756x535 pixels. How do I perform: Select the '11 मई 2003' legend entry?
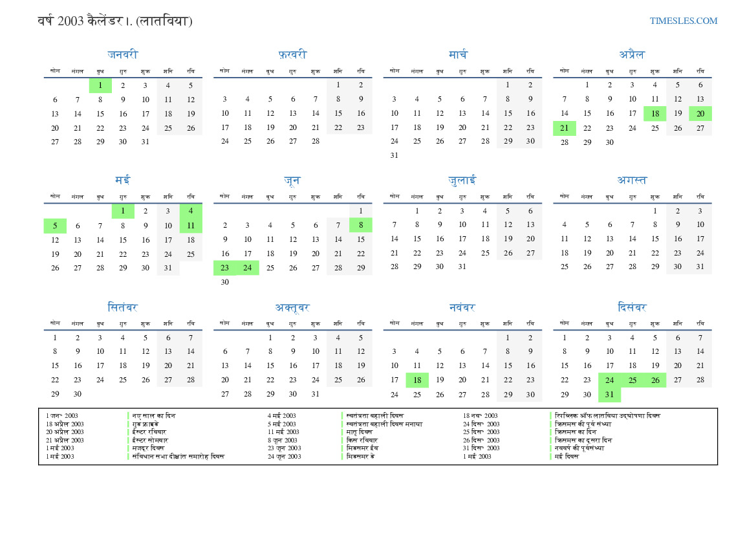(283, 431)
